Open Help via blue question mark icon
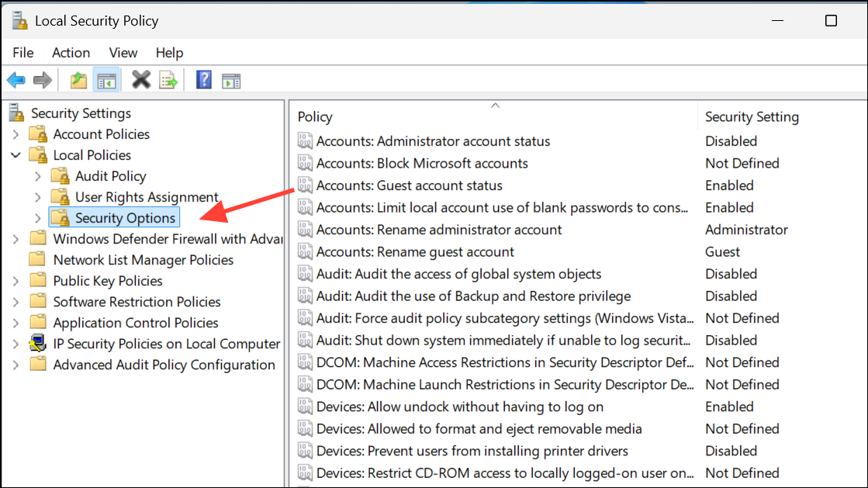This screenshot has height=488, width=868. coord(204,81)
